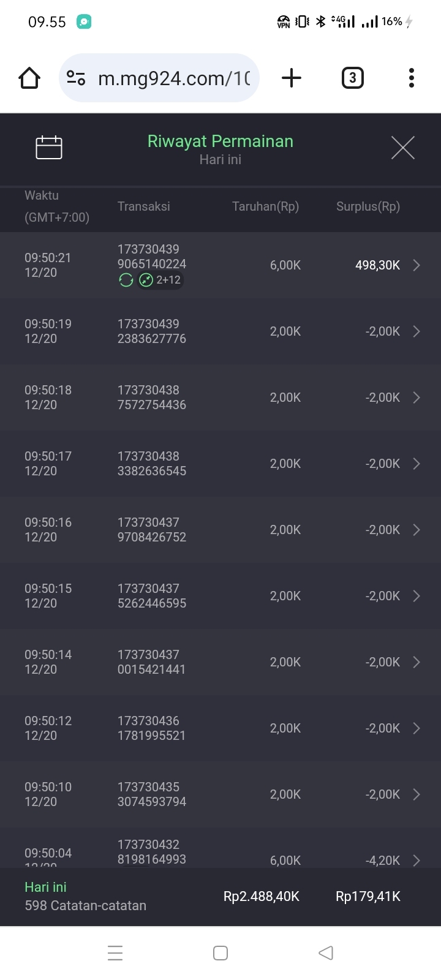This screenshot has width=441, height=980.
Task: Expand the 09:50:18 transaction chevron
Action: click(417, 398)
